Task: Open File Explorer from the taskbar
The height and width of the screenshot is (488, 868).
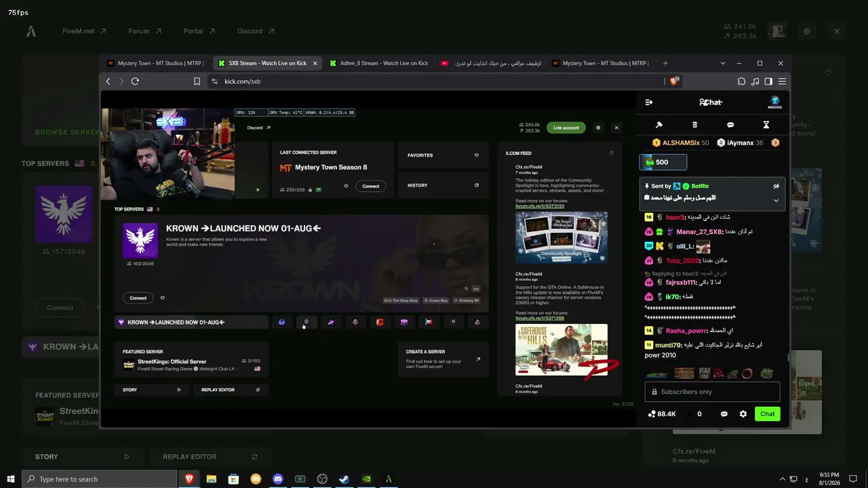Action: point(211,479)
